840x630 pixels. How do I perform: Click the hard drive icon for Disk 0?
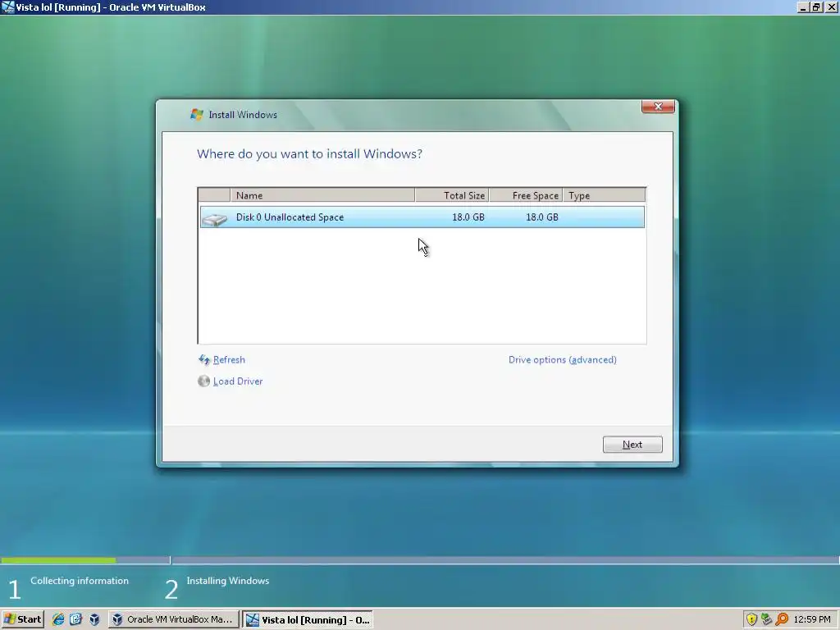(214, 218)
